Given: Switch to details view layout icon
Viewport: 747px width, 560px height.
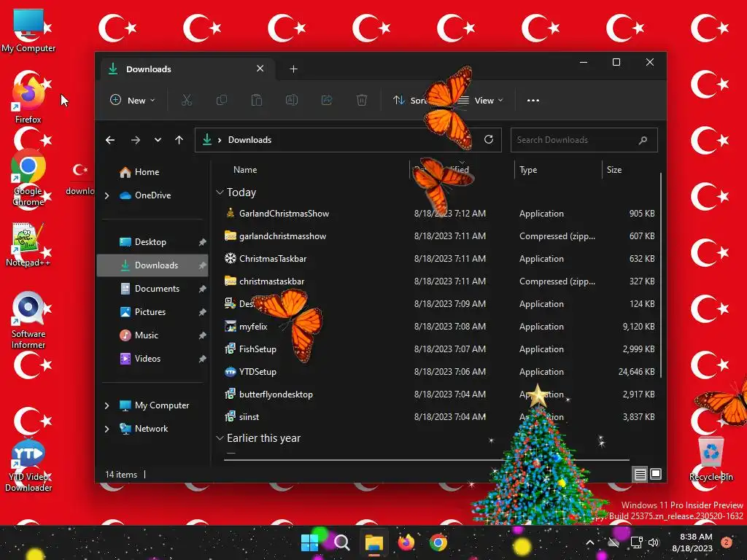Looking at the screenshot, I should [x=640, y=474].
